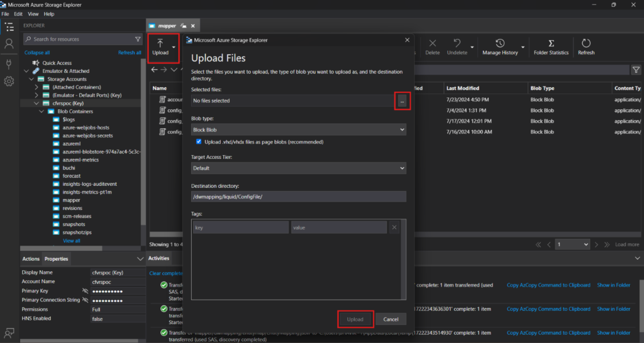Click the Refresh all link
Screen dimensions: 644x343
[130, 53]
